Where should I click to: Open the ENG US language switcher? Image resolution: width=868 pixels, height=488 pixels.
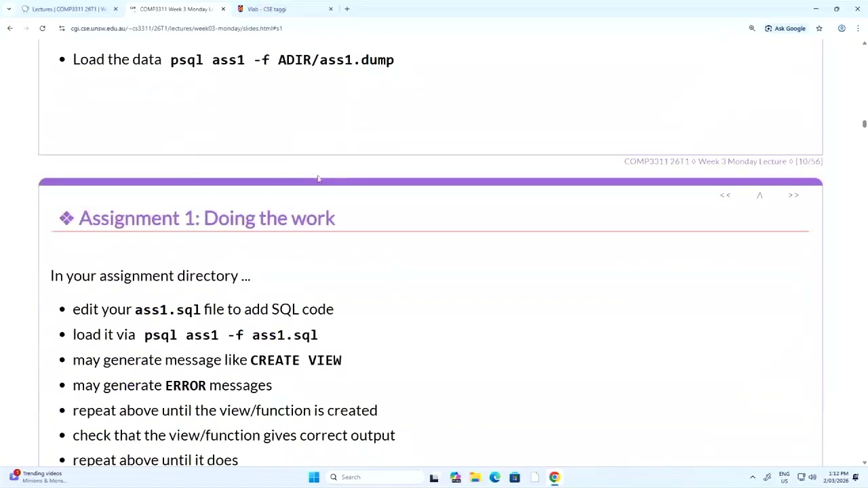[784, 477]
